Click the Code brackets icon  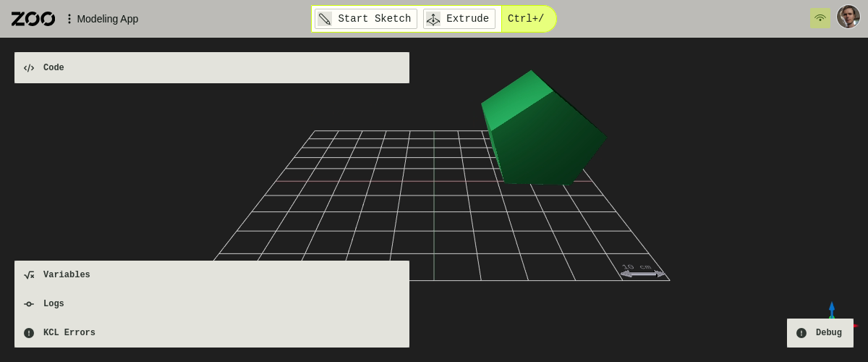coord(29,68)
